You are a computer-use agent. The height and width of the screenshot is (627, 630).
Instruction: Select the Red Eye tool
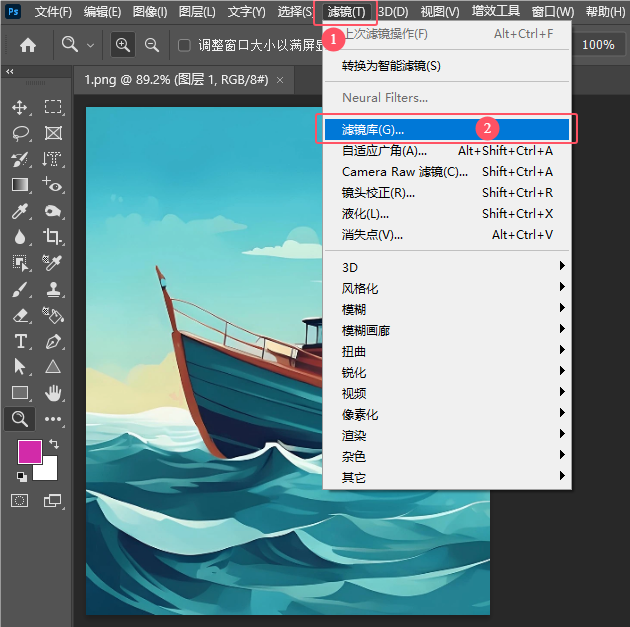52,185
